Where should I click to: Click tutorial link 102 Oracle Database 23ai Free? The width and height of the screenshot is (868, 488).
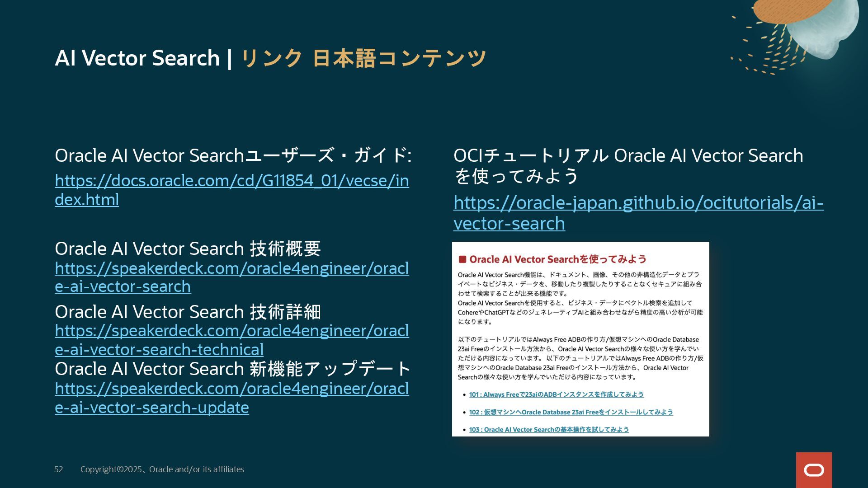pos(571,412)
